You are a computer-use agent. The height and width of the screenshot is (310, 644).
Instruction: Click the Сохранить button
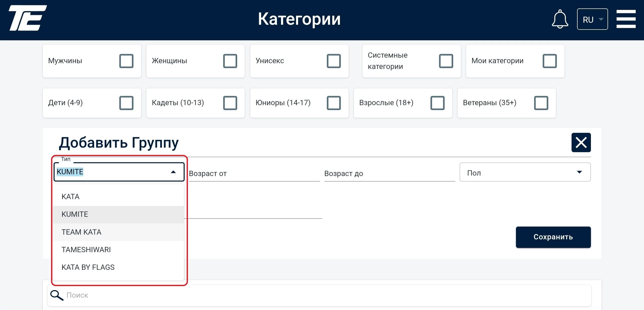pyautogui.click(x=553, y=237)
